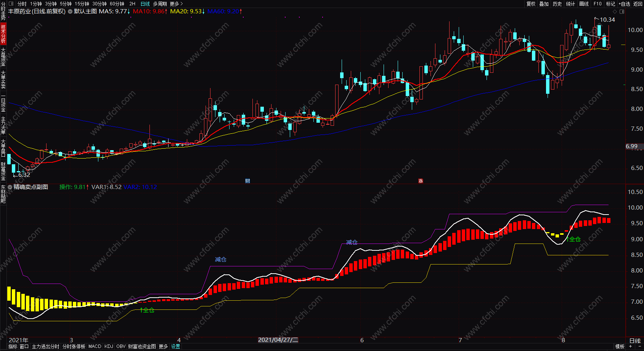Open the 主力大单 sidebar tab

[x=3, y=125]
